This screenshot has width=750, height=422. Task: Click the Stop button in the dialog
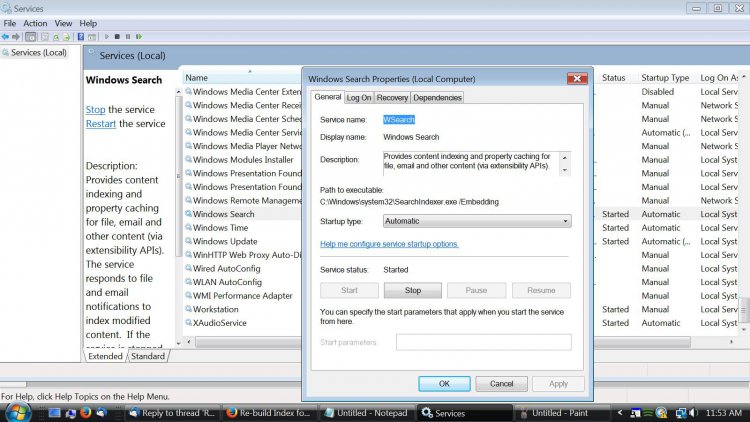(413, 290)
